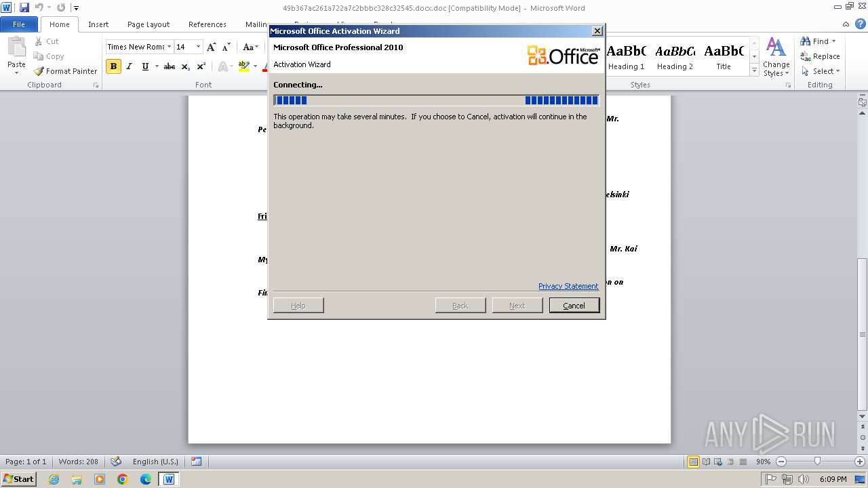This screenshot has height=488, width=868.
Task: Click the Connecting progress bar
Action: (436, 100)
